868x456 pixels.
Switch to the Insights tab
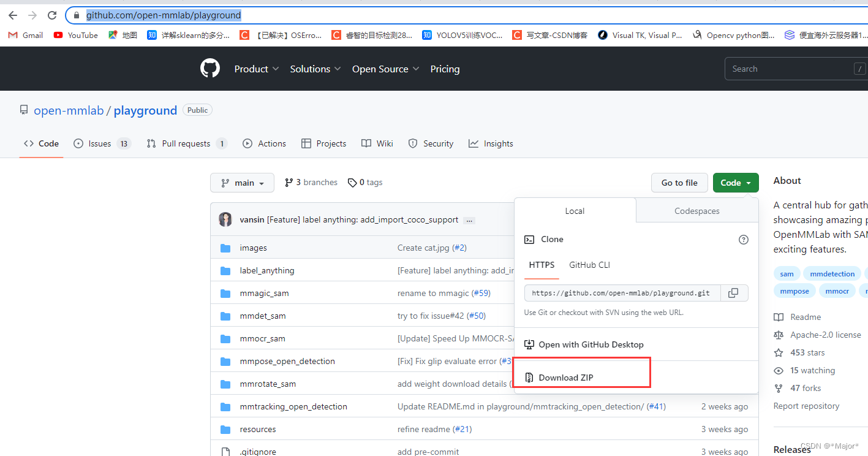[x=491, y=143]
